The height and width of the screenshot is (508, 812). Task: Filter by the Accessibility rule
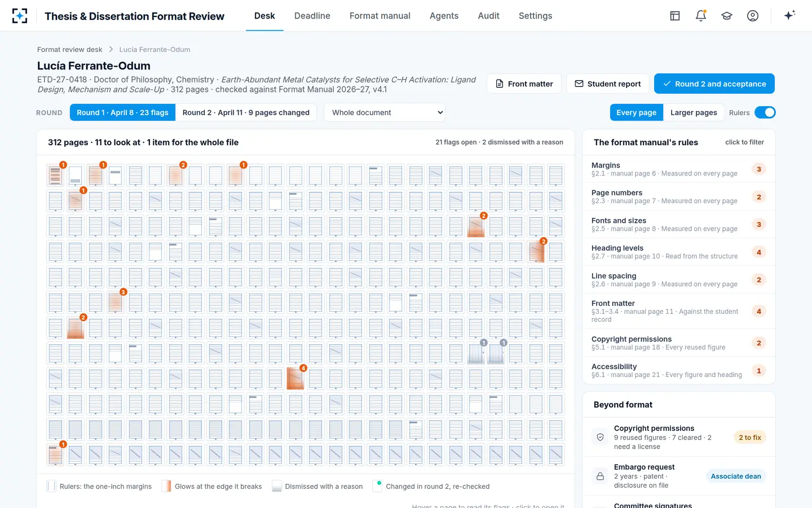679,370
